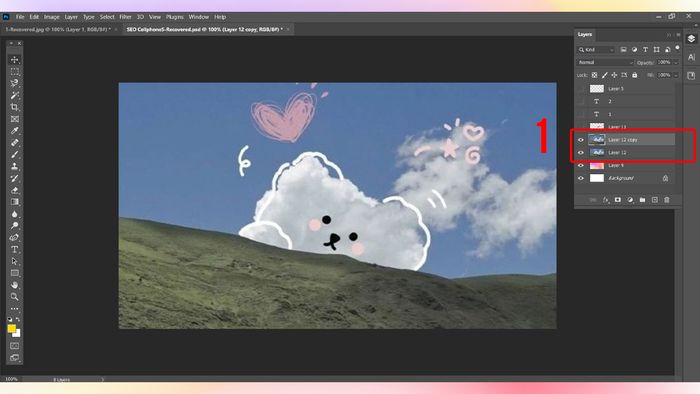Select the Brush tool

[x=15, y=154]
